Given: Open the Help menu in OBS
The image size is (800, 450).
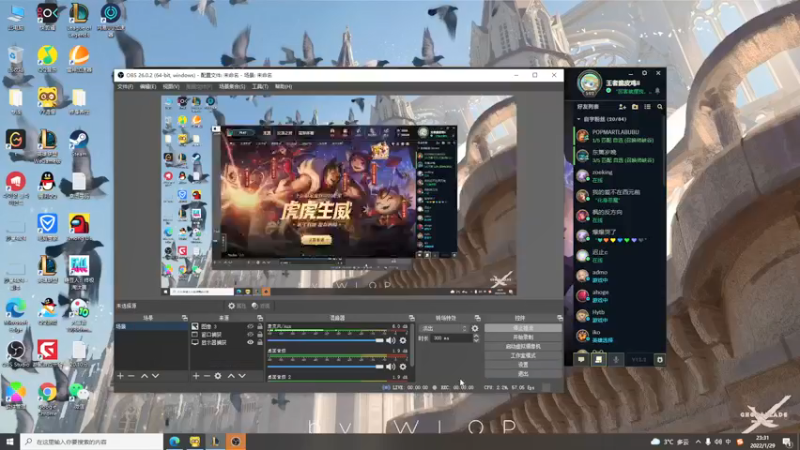Looking at the screenshot, I should coord(283,87).
